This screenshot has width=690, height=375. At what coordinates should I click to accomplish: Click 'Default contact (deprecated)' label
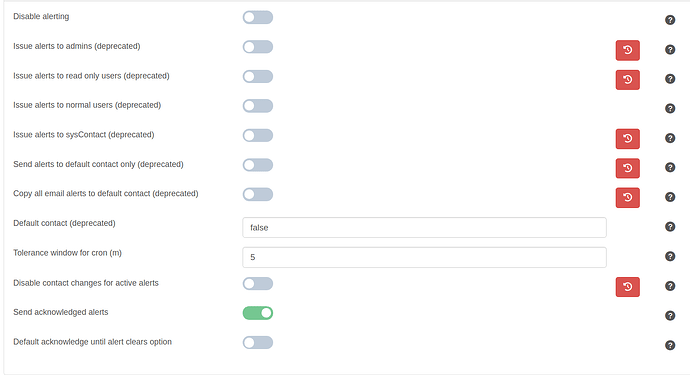[x=64, y=223]
